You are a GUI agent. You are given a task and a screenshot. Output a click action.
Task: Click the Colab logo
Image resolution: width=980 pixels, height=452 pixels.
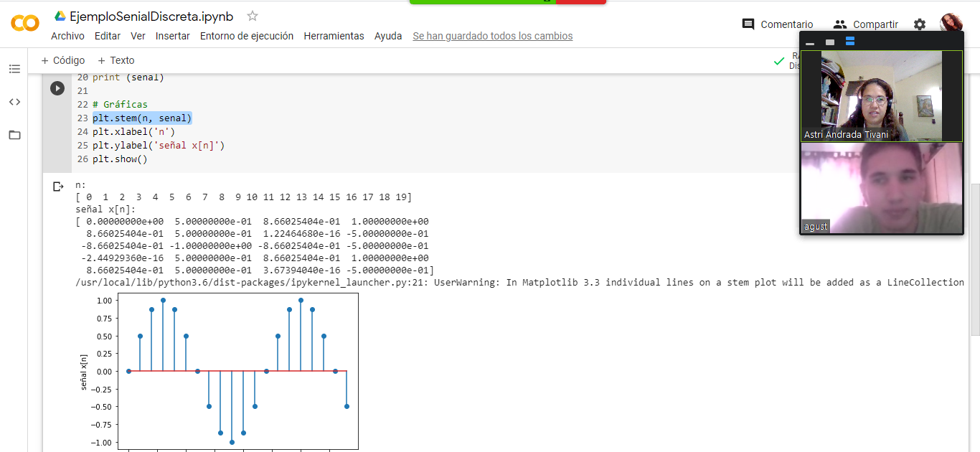click(25, 24)
